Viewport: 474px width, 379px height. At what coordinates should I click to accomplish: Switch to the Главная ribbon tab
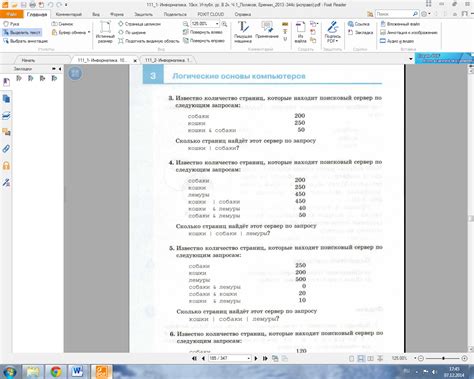37,14
